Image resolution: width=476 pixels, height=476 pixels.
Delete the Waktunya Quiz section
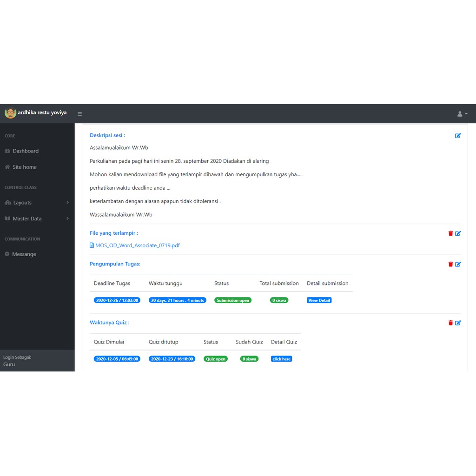450,323
